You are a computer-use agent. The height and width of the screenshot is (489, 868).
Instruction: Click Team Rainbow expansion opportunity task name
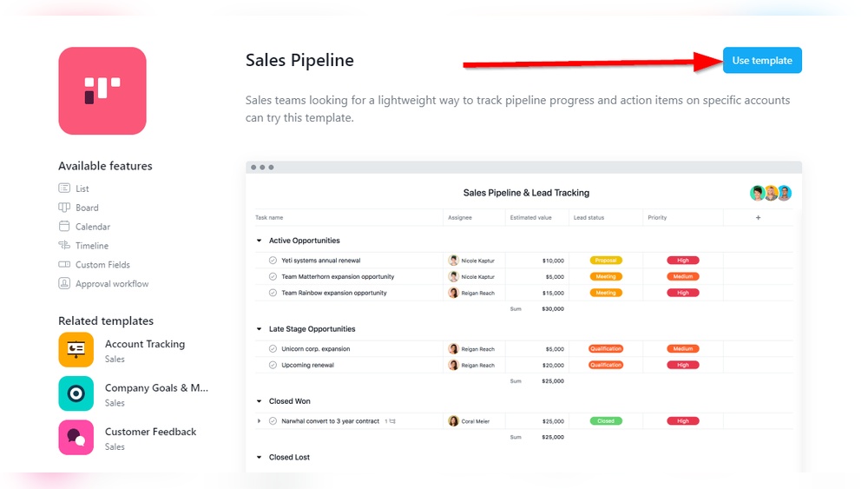pyautogui.click(x=334, y=293)
